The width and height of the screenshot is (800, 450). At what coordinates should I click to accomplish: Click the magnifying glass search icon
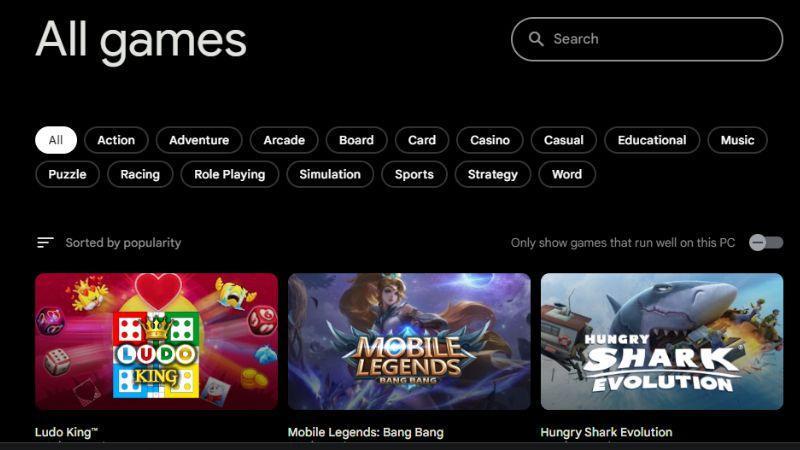[536, 39]
